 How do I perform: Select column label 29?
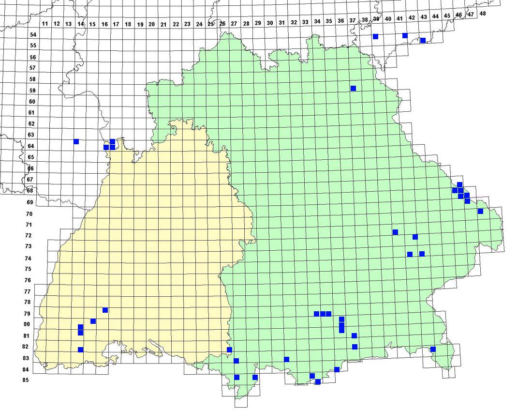[x=258, y=23]
